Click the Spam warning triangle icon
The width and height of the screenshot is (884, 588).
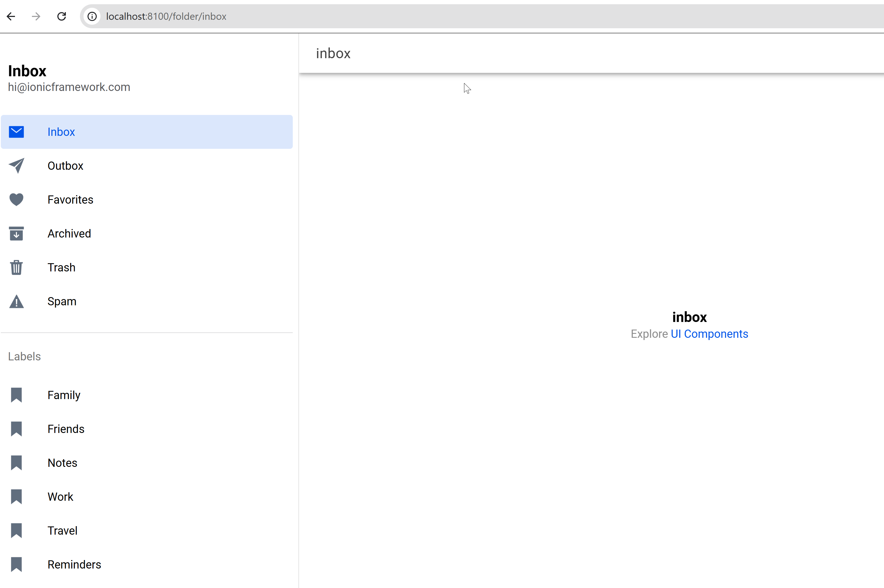(x=16, y=302)
